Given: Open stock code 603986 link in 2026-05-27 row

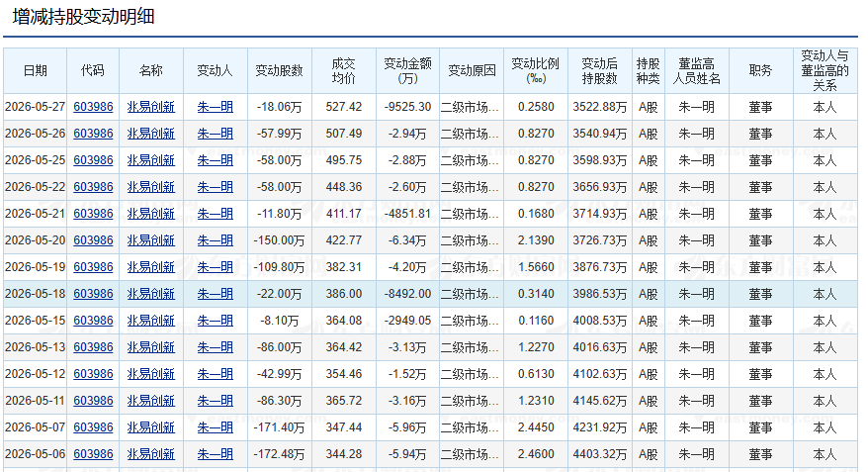Looking at the screenshot, I should coord(93,107).
